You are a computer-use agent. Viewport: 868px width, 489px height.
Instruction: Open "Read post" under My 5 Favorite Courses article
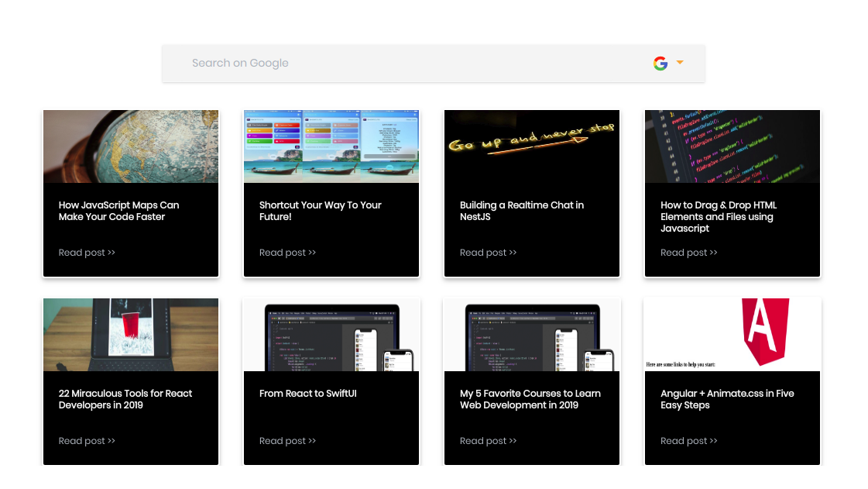[x=488, y=440]
